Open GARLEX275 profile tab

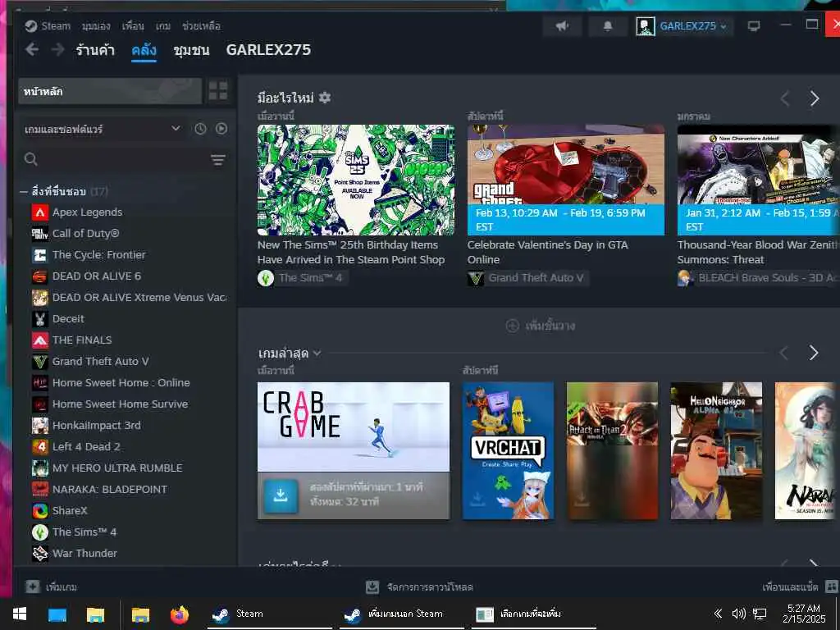coord(268,50)
